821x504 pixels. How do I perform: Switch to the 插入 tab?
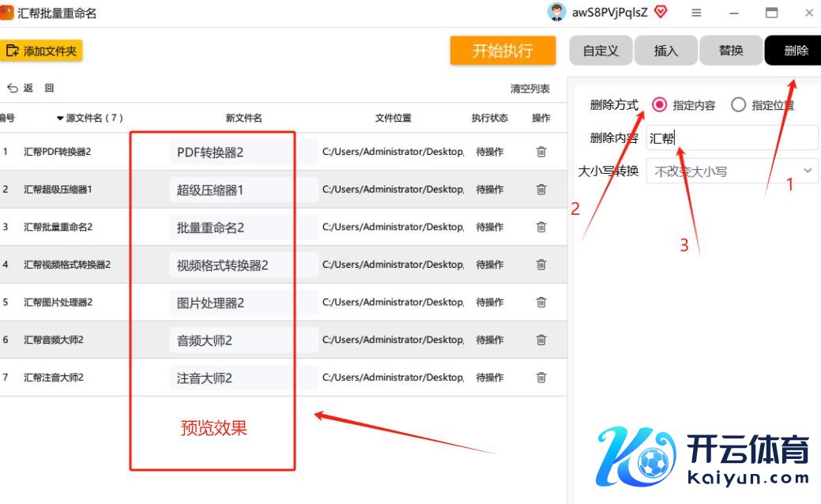click(666, 51)
